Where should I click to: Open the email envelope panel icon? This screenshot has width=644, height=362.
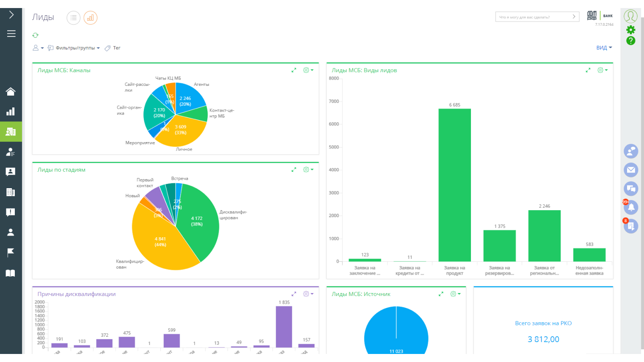[631, 170]
